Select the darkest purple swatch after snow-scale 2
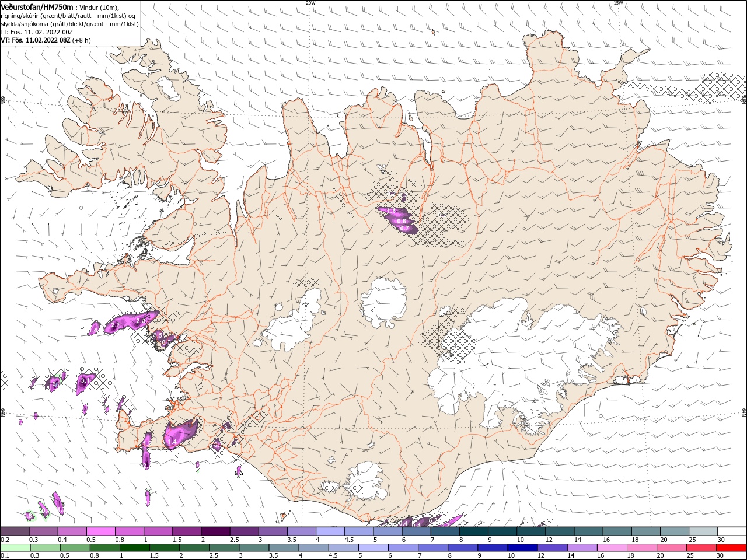 [x=215, y=531]
